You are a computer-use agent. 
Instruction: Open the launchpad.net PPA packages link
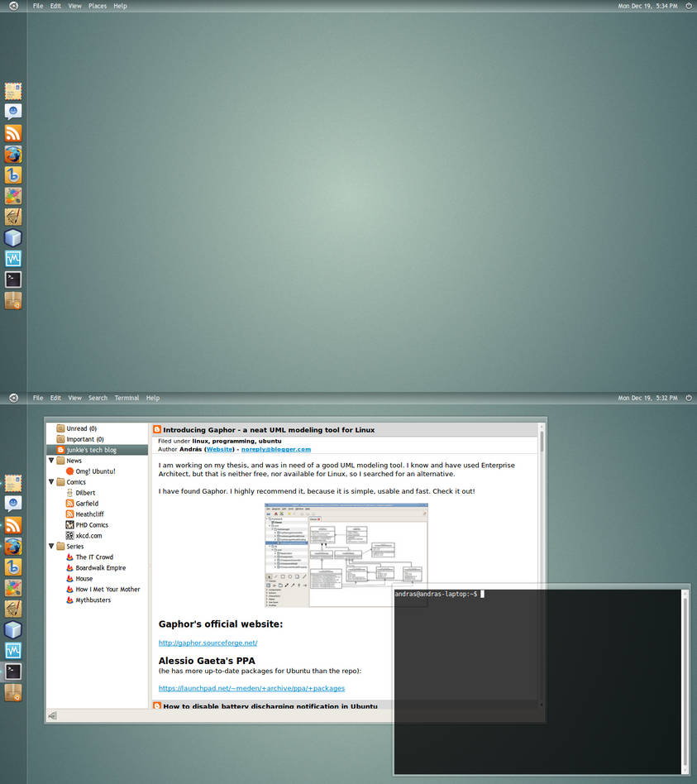point(251,688)
